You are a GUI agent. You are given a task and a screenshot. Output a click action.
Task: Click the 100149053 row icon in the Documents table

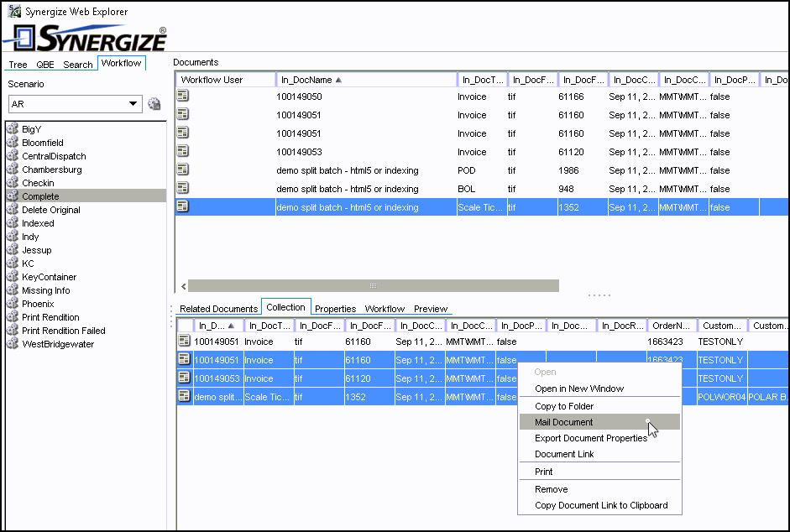tap(182, 151)
